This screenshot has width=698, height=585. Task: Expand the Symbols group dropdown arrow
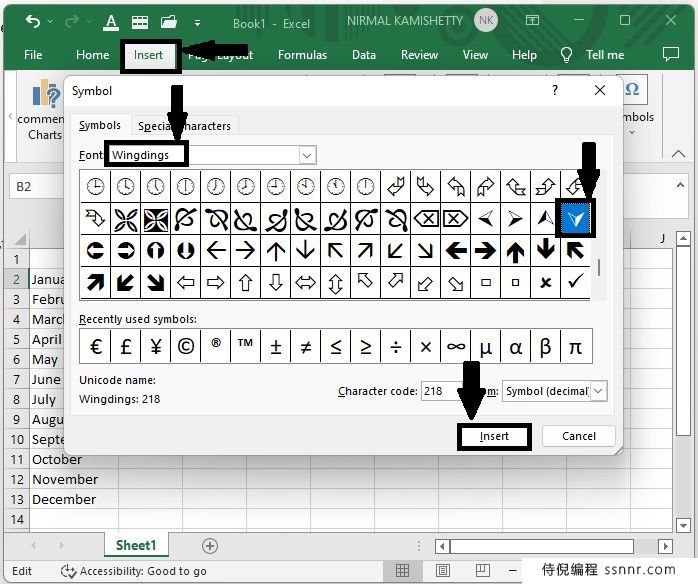coord(632,132)
